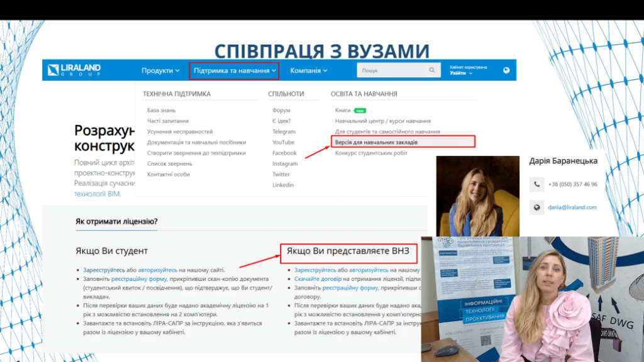The image size is (644, 362).
Task: Click авторизуйтесь link under Якщо Ви студент
Action: click(158, 270)
